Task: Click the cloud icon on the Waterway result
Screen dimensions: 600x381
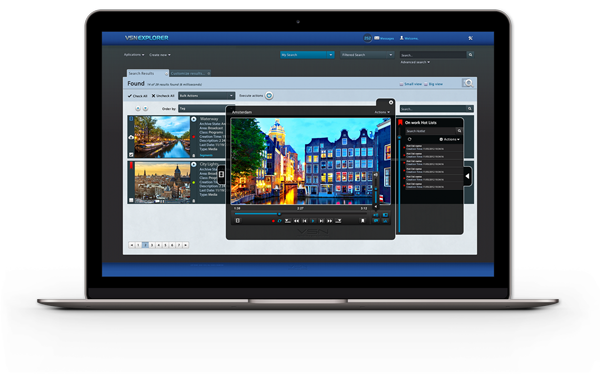Action: pos(131,137)
